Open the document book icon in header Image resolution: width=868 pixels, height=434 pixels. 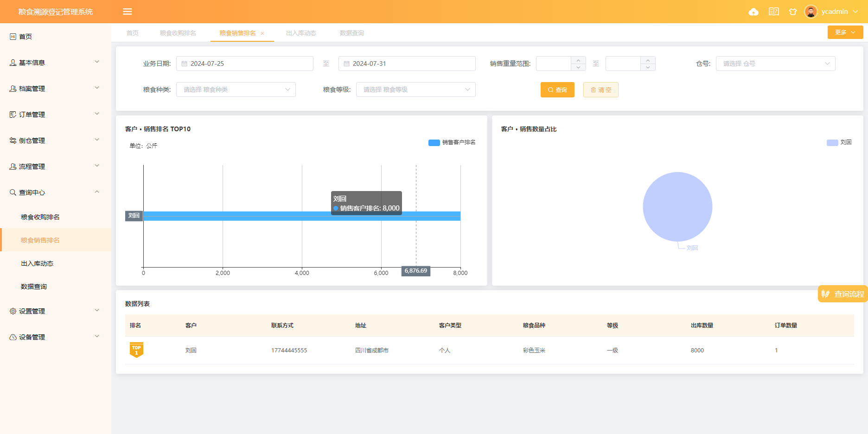(773, 12)
